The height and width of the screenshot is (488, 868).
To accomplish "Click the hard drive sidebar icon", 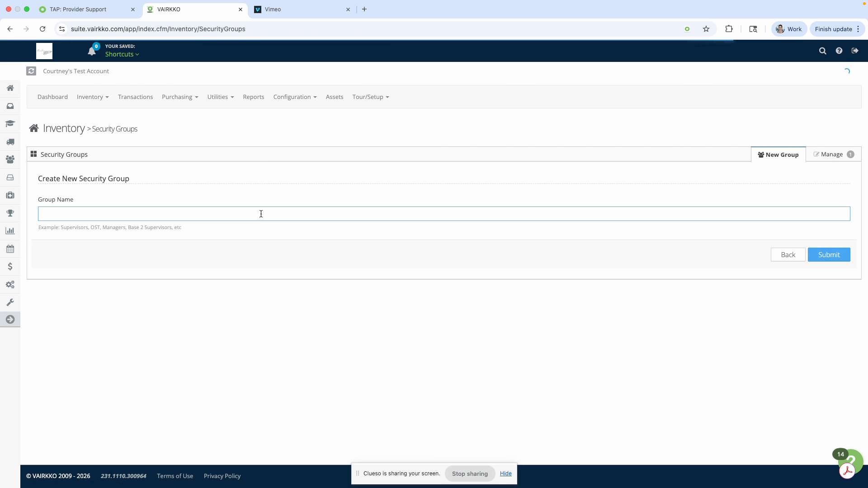I will click(x=10, y=178).
